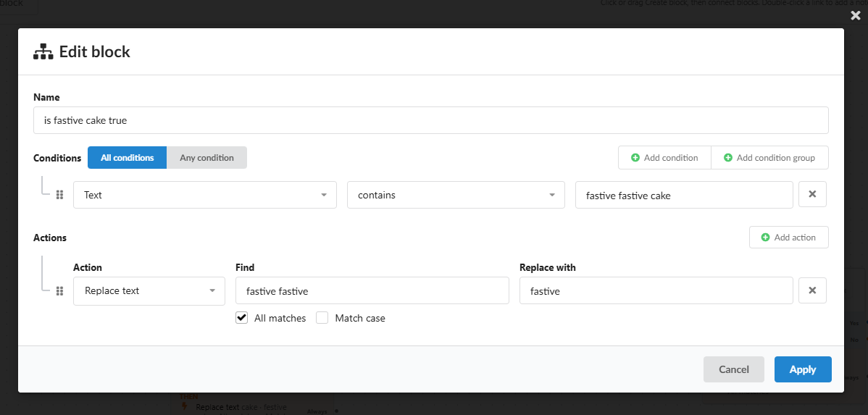Delete the Replace text action

pos(813,290)
